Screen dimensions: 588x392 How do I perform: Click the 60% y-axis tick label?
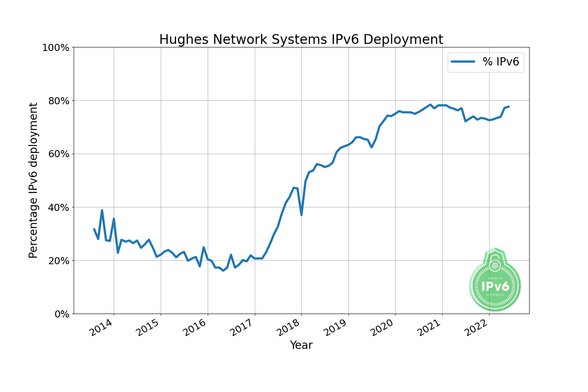[x=58, y=154]
